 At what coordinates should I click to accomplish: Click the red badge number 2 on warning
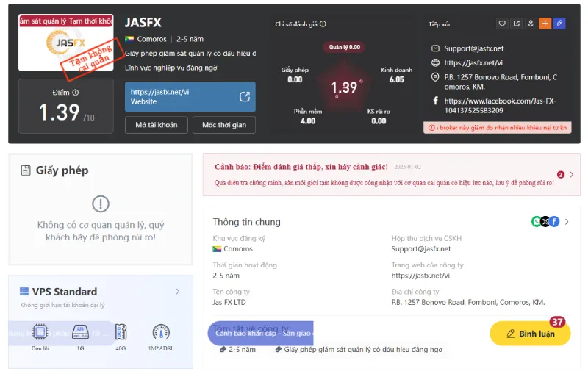pyautogui.click(x=561, y=175)
